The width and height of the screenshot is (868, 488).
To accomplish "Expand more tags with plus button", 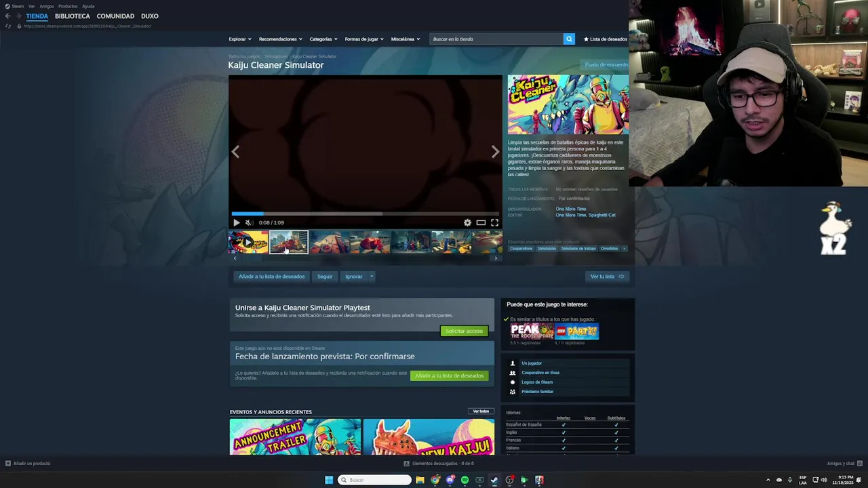I will coord(624,249).
